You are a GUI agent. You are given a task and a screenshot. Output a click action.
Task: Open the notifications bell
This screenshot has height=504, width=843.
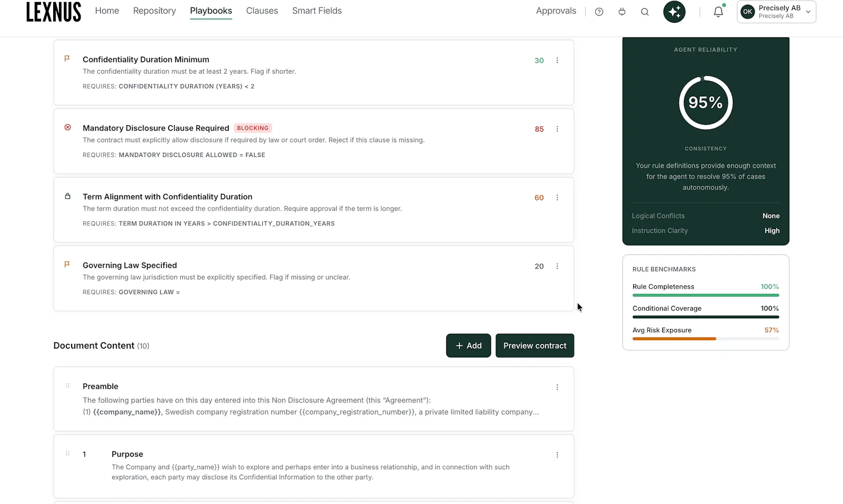click(x=718, y=12)
